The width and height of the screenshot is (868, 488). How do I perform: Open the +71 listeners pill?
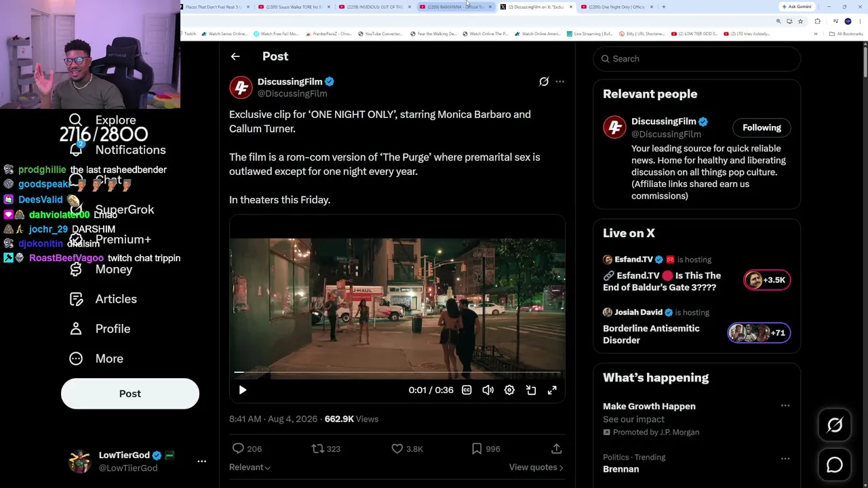tap(759, 333)
